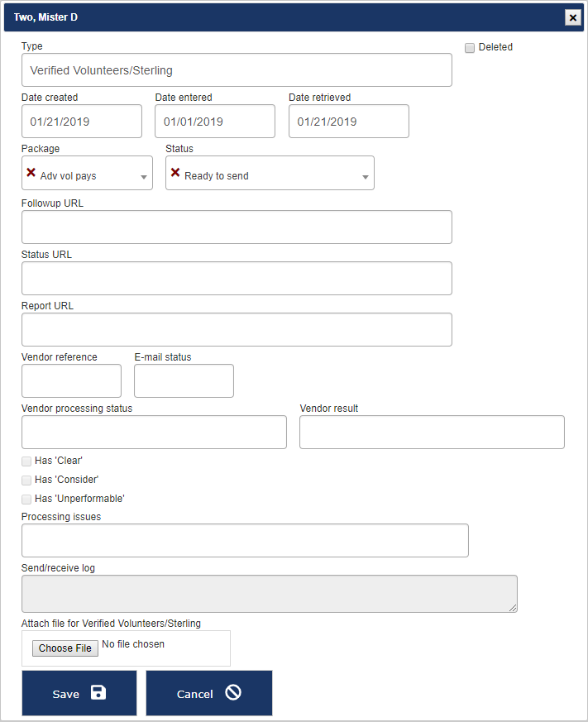Image resolution: width=588 pixels, height=722 pixels.
Task: Click the Report URL input field
Action: coord(237,330)
